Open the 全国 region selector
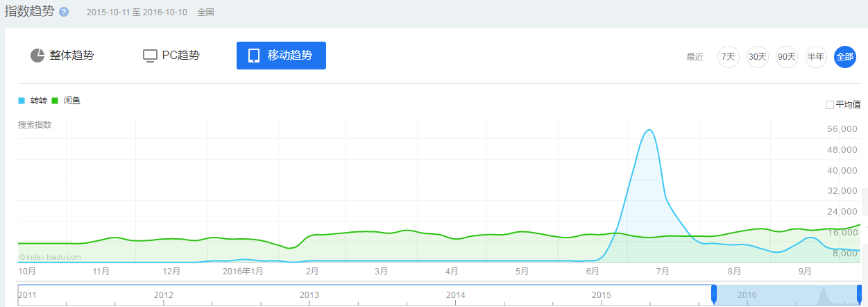868x307 pixels. (x=206, y=13)
